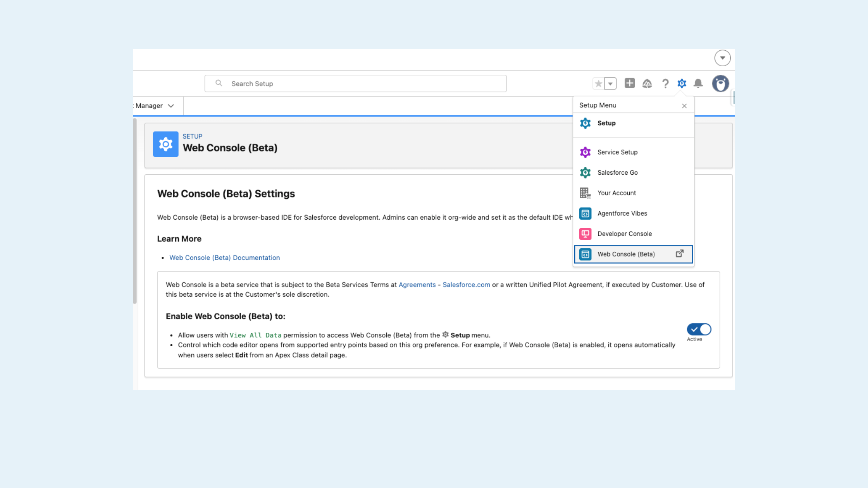Screen dimensions: 868x488
Task: Click the circular dropdown arrow at top right
Action: click(723, 58)
